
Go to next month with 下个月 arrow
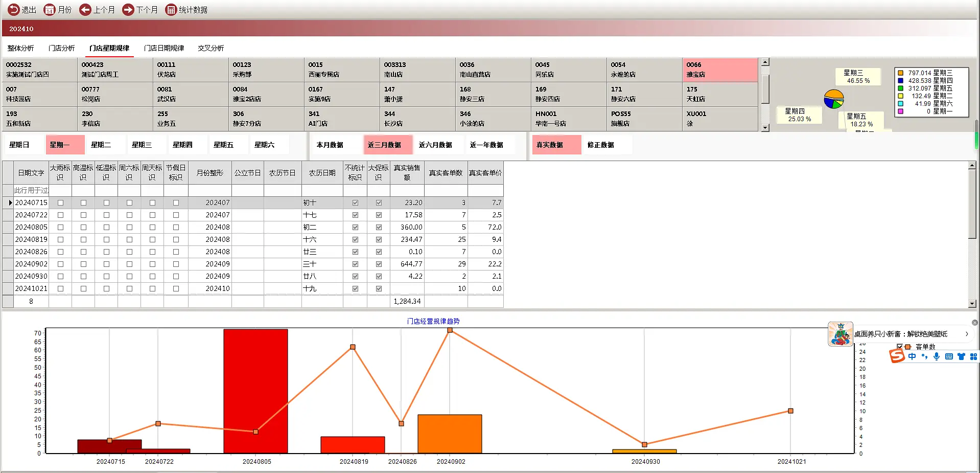(128, 10)
